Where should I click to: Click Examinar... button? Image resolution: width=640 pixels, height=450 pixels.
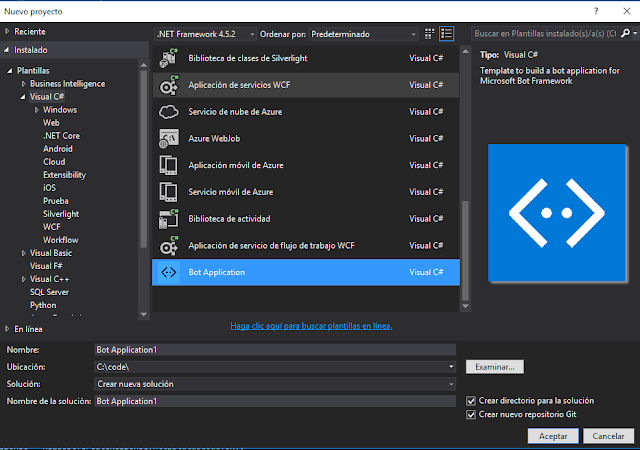(x=495, y=367)
